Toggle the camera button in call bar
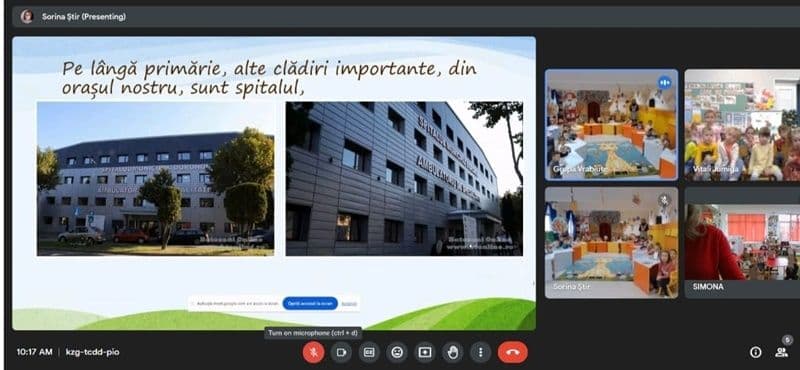The image size is (800, 370). click(341, 352)
